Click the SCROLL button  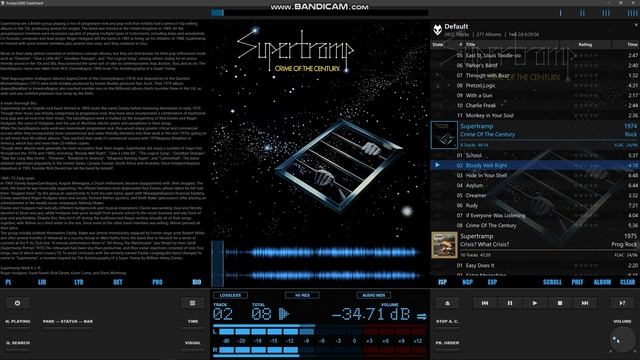tap(552, 282)
